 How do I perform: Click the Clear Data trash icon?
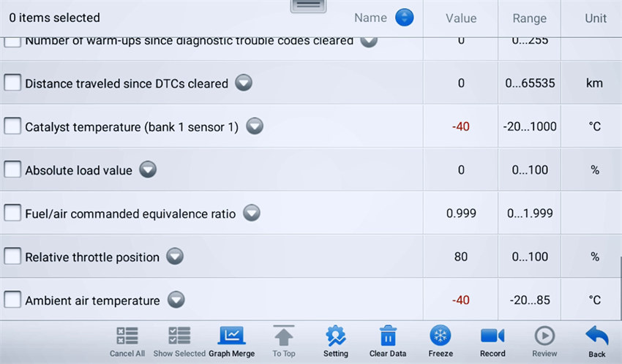point(388,337)
